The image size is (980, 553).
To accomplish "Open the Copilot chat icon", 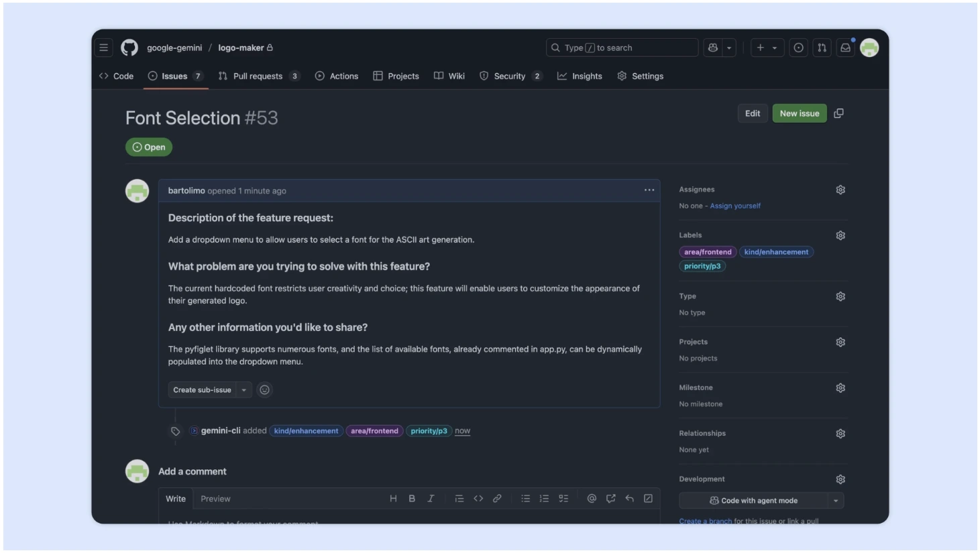I will [x=714, y=48].
